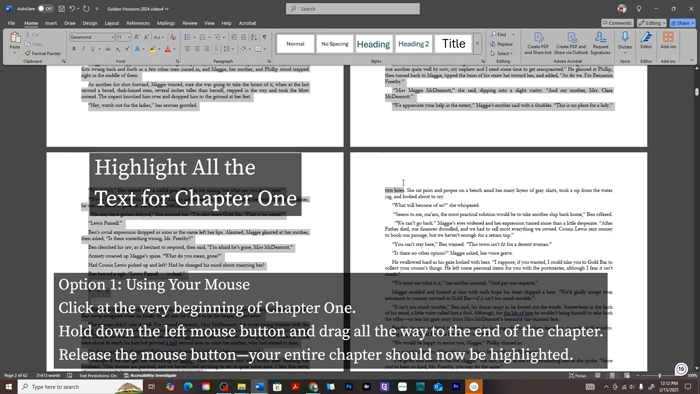
Task: Toggle Text Predictions status bar item
Action: [x=98, y=376]
